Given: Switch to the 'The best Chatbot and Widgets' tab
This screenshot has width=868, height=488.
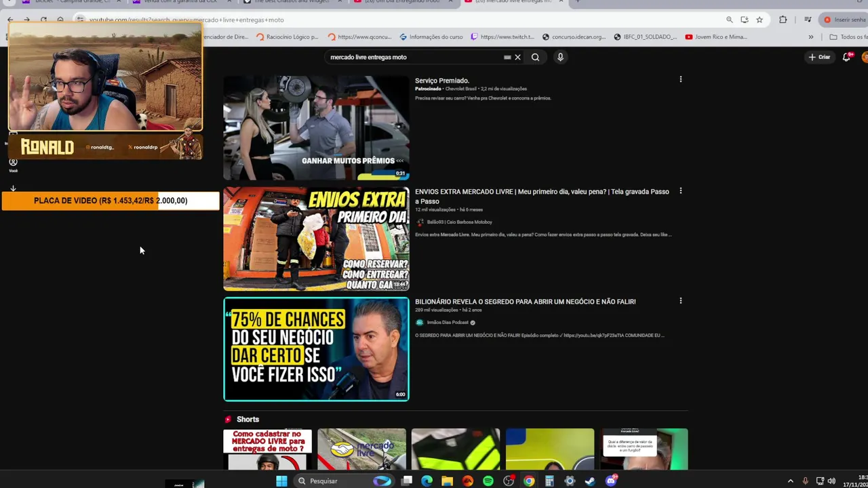Looking at the screenshot, I should point(292,2).
